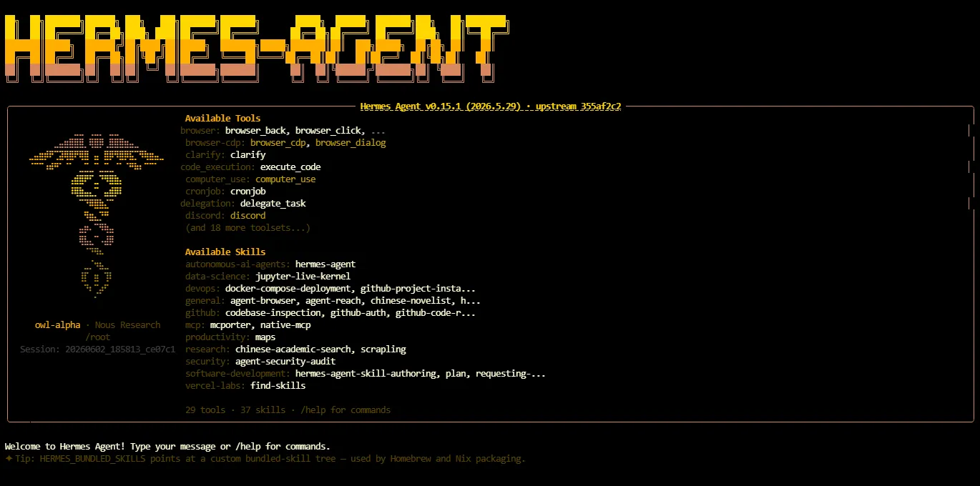This screenshot has height=486, width=980.
Task: Select the "mcporter" skill
Action: pyautogui.click(x=230, y=325)
